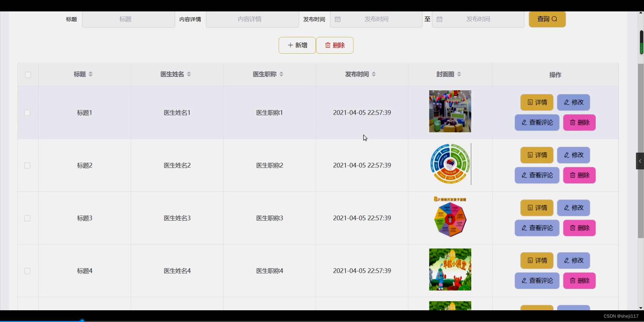The height and width of the screenshot is (322, 644).
Task: Click 修改 for 标题2 row
Action: (x=574, y=155)
